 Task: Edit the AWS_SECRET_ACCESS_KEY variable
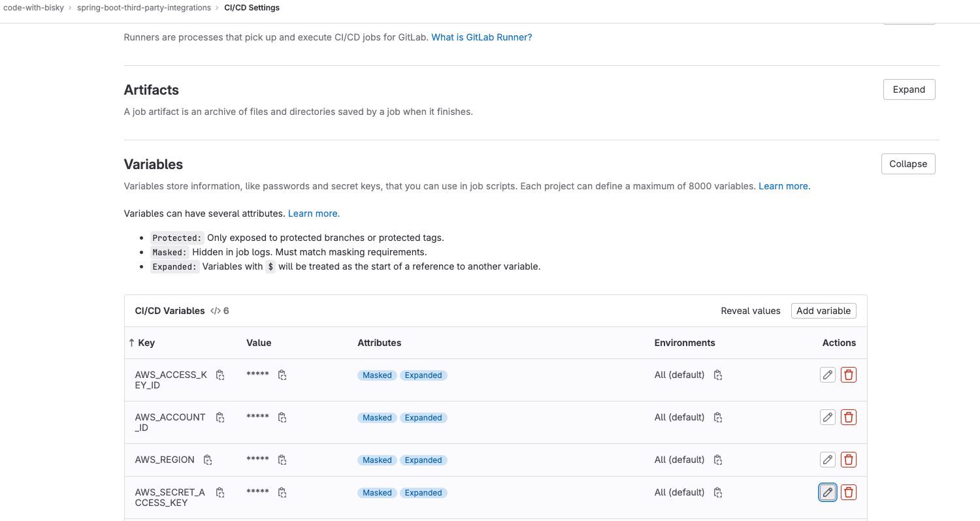coord(828,492)
